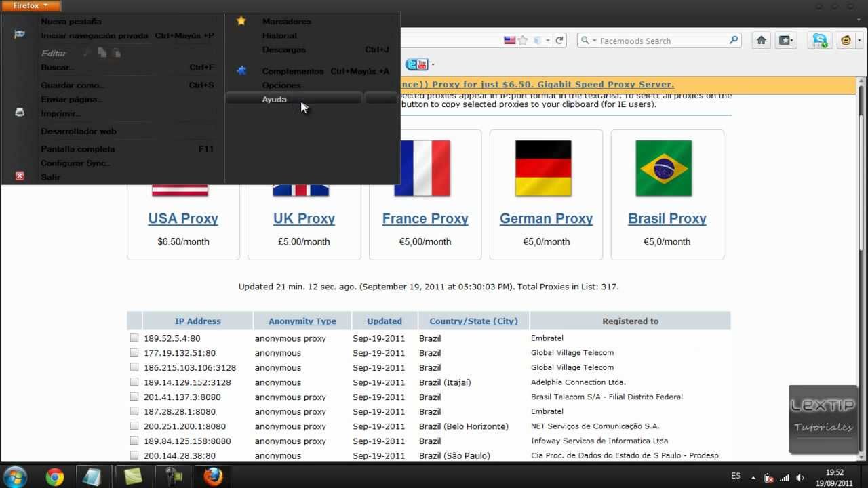Launch Google Chrome from the taskbar
868x488 pixels.
[55, 476]
